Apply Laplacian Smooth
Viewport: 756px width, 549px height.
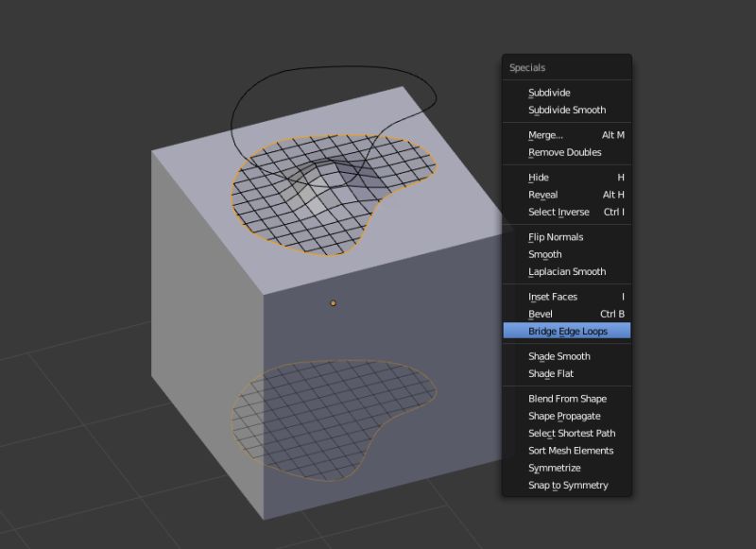pyautogui.click(x=566, y=271)
